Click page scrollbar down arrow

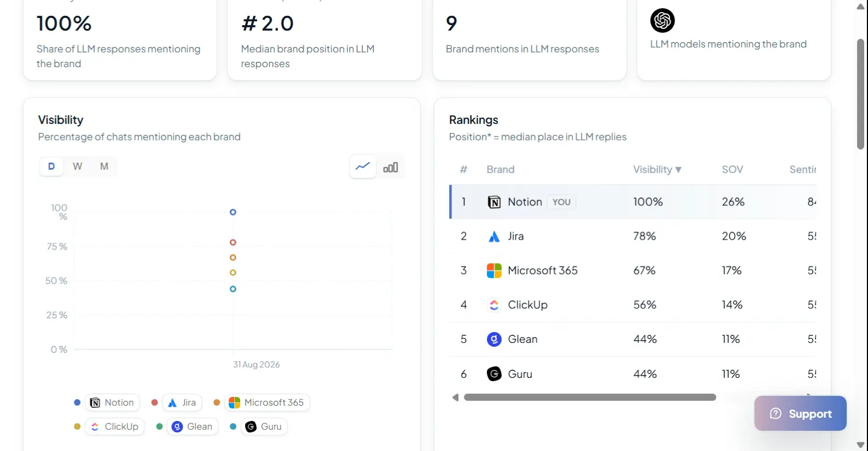[x=860, y=445]
